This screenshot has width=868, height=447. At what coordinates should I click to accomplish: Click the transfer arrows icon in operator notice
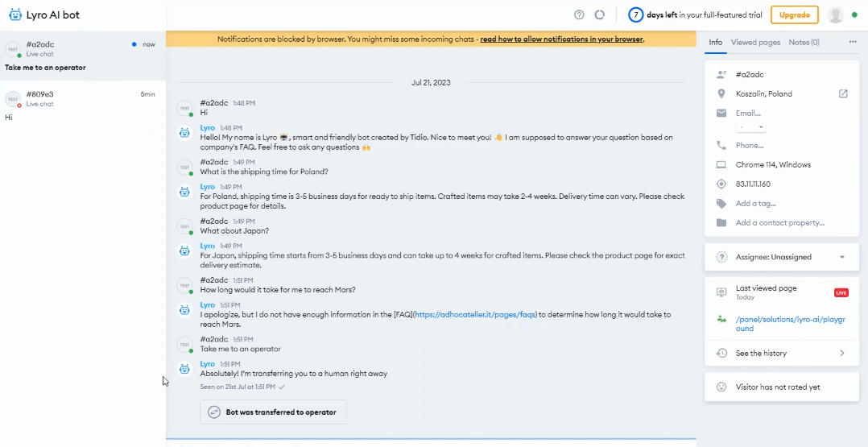coord(213,412)
